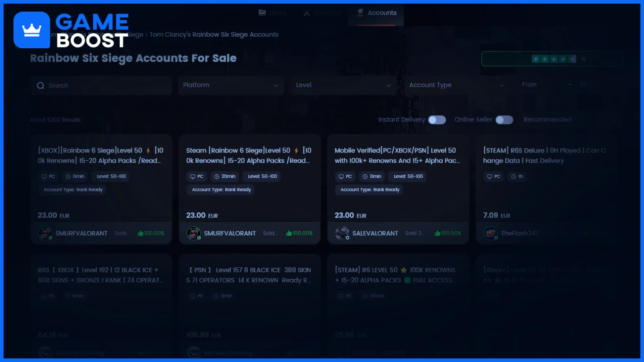
Task: Click the PC monitor icon on the Mobile Verified card
Action: point(341,177)
